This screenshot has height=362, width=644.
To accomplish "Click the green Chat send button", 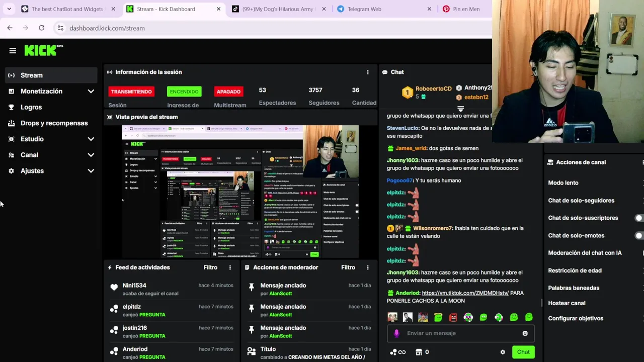I will tap(523, 352).
